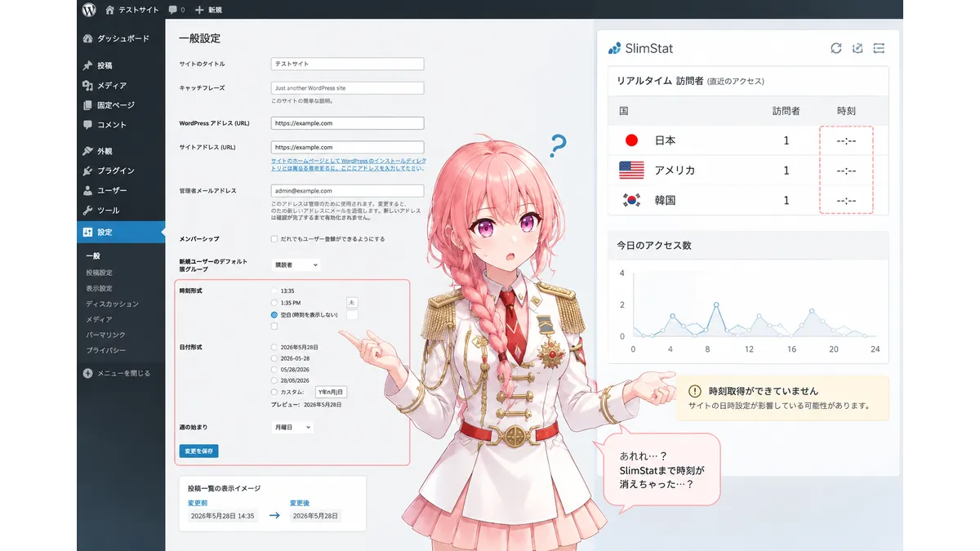Collapse sidebar with メニューを閉じる icon
The height and width of the screenshot is (551, 980).
(x=88, y=373)
